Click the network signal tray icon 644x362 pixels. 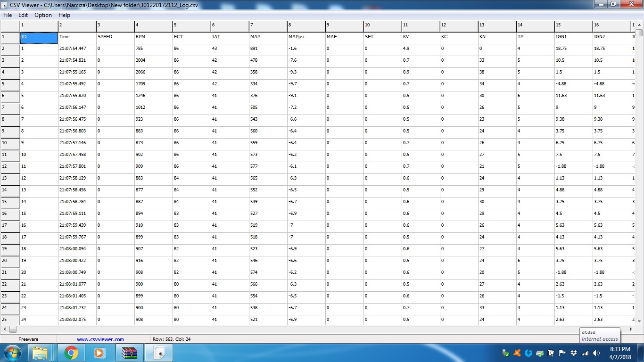[x=585, y=353]
